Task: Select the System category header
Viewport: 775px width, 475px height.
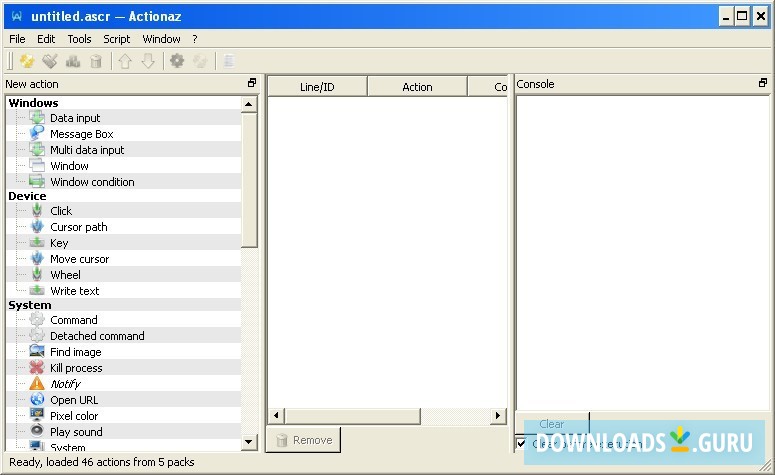Action: [x=30, y=305]
